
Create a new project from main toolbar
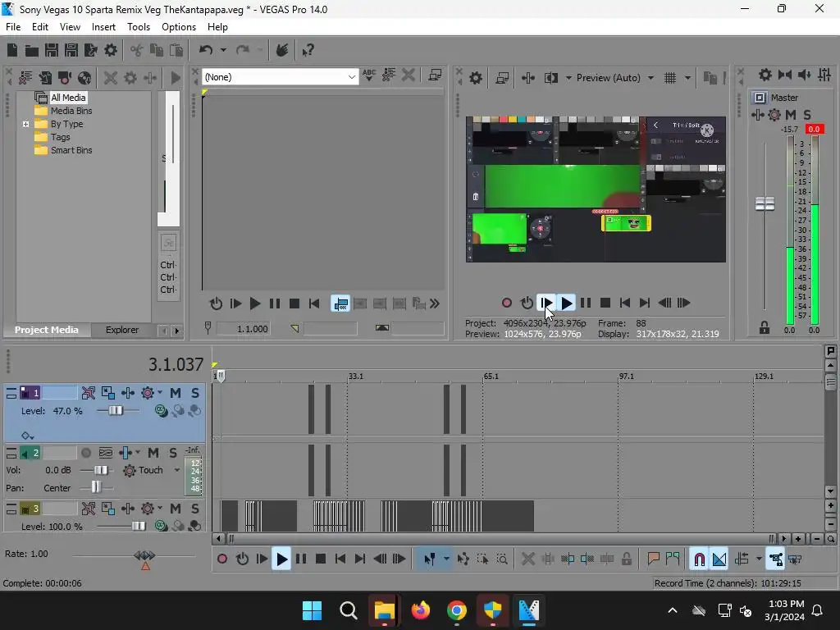11,50
